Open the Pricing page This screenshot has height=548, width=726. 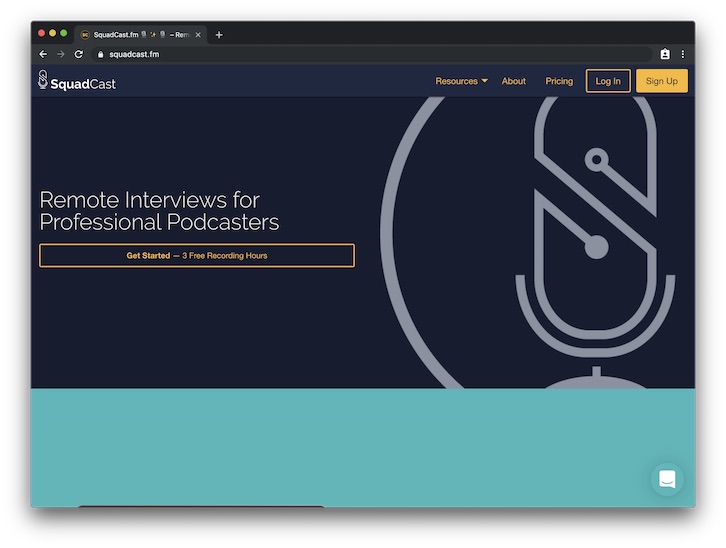coord(559,81)
